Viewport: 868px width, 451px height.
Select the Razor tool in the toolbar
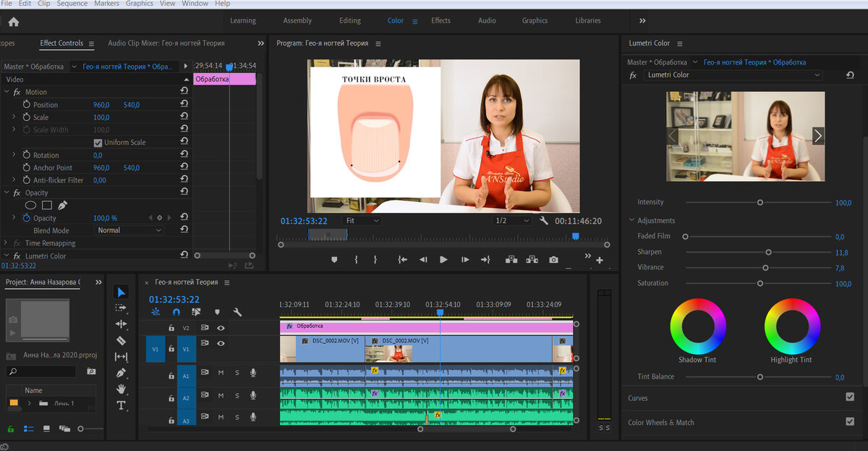click(x=121, y=340)
